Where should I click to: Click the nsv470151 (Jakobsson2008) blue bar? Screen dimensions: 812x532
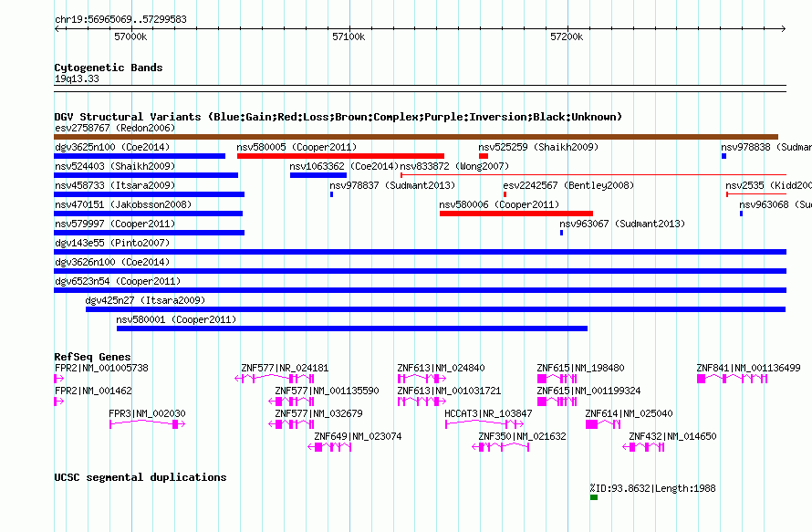148,214
